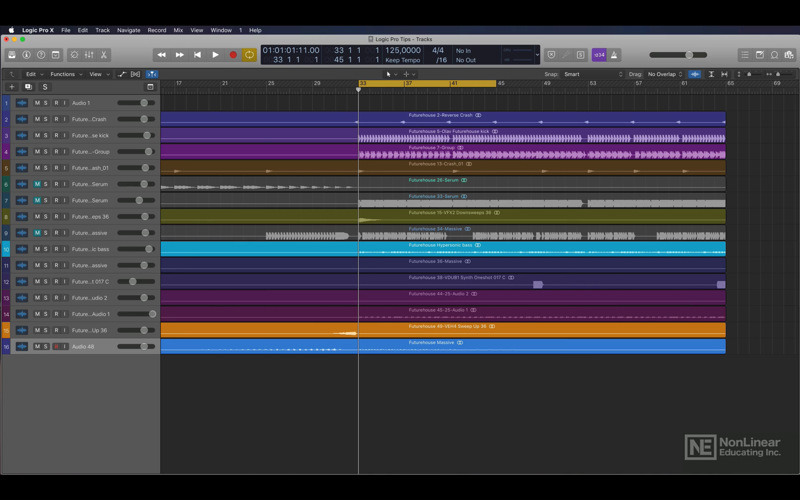The height and width of the screenshot is (500, 800).
Task: Toggle the Flex button
Action: pos(136,74)
